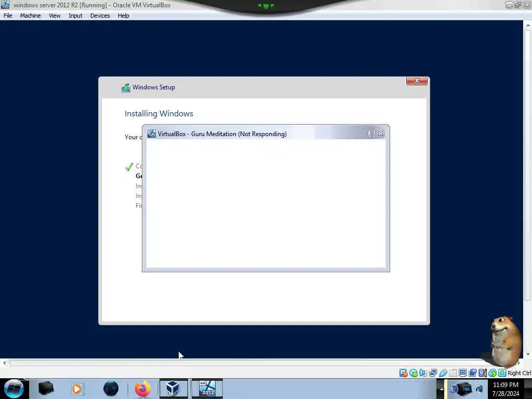Click the help button on Guru Meditation dialog
This screenshot has height=399, width=532.
pyautogui.click(x=371, y=134)
